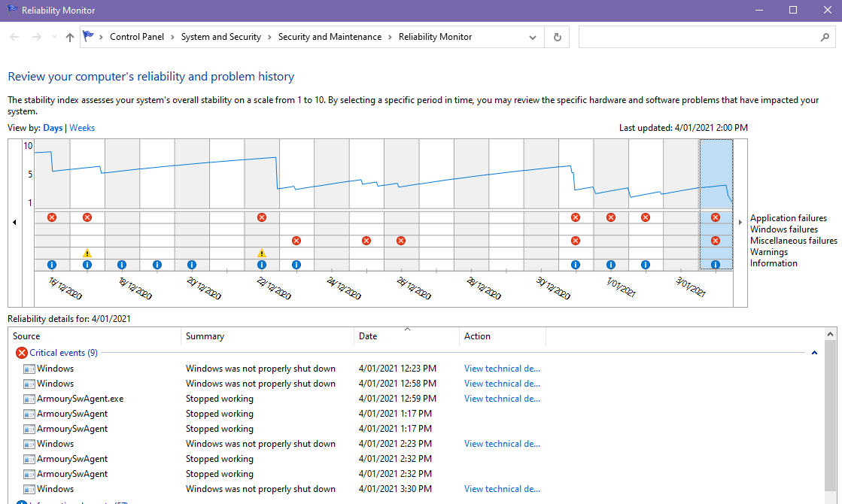Click the miscellaneous failure icon on 4/01/2021

716,241
